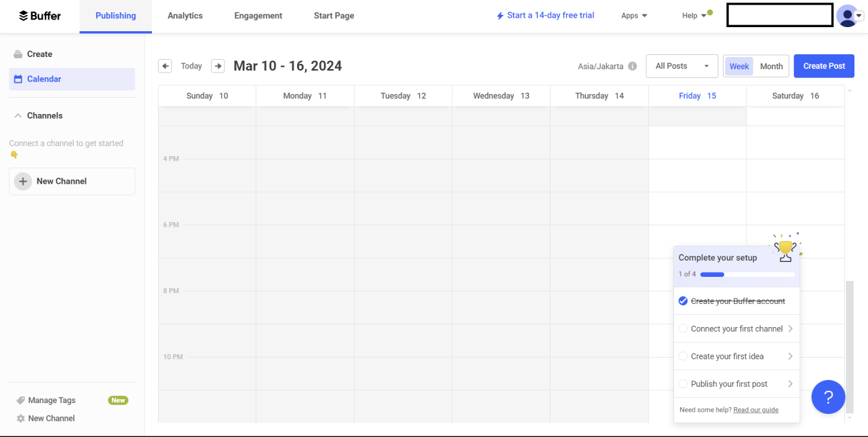Click the setup progress bar

(x=747, y=275)
